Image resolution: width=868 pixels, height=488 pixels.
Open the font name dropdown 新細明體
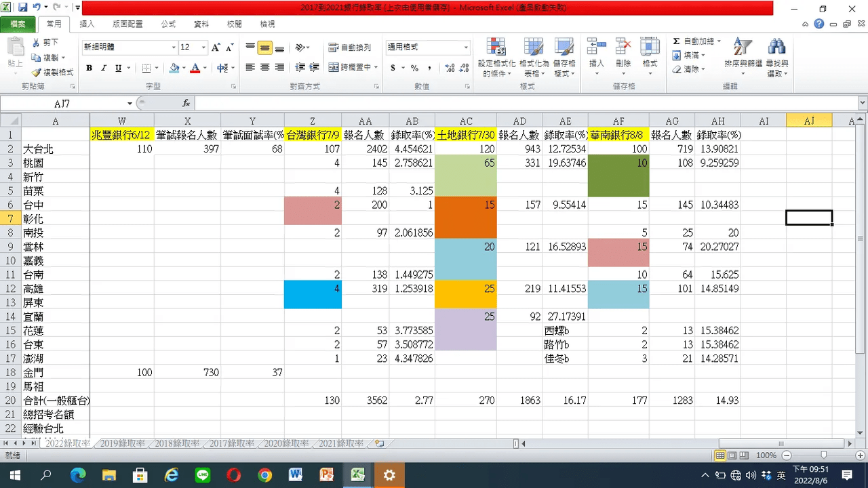click(x=173, y=47)
